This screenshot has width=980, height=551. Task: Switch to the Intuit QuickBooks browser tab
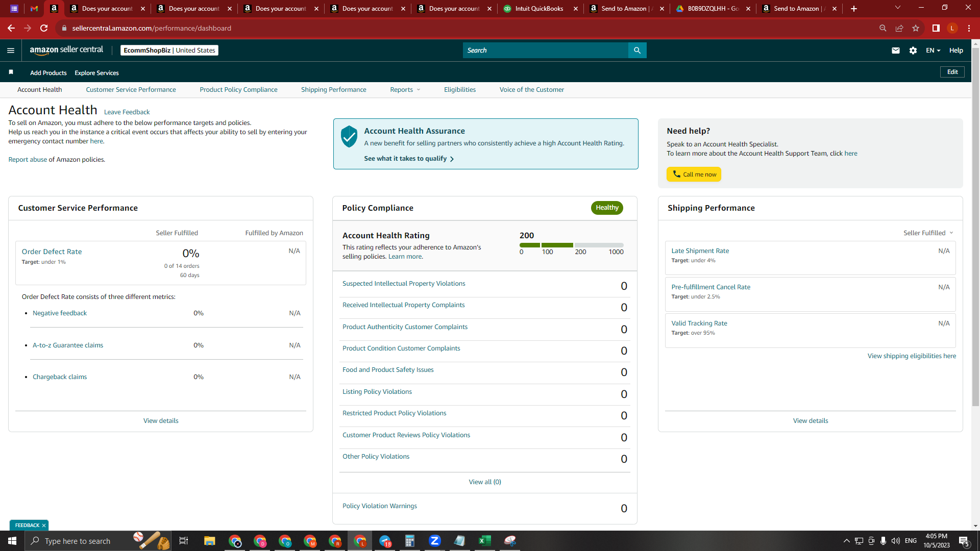[540, 9]
